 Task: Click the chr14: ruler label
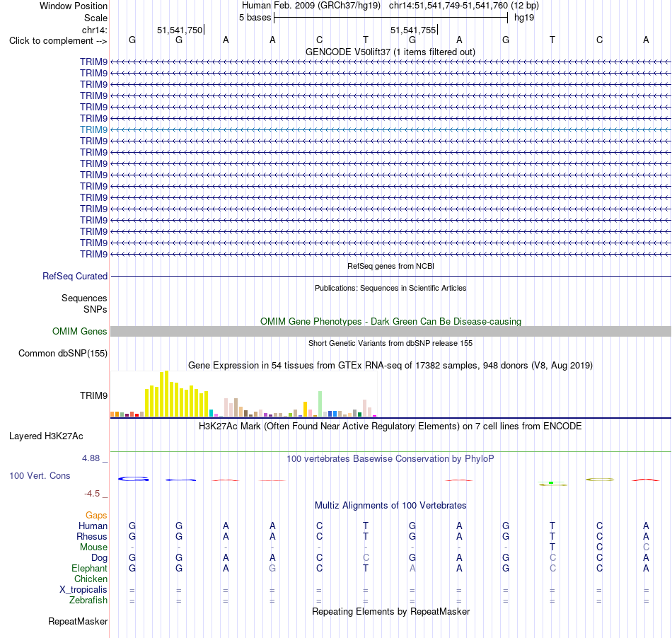click(95, 30)
